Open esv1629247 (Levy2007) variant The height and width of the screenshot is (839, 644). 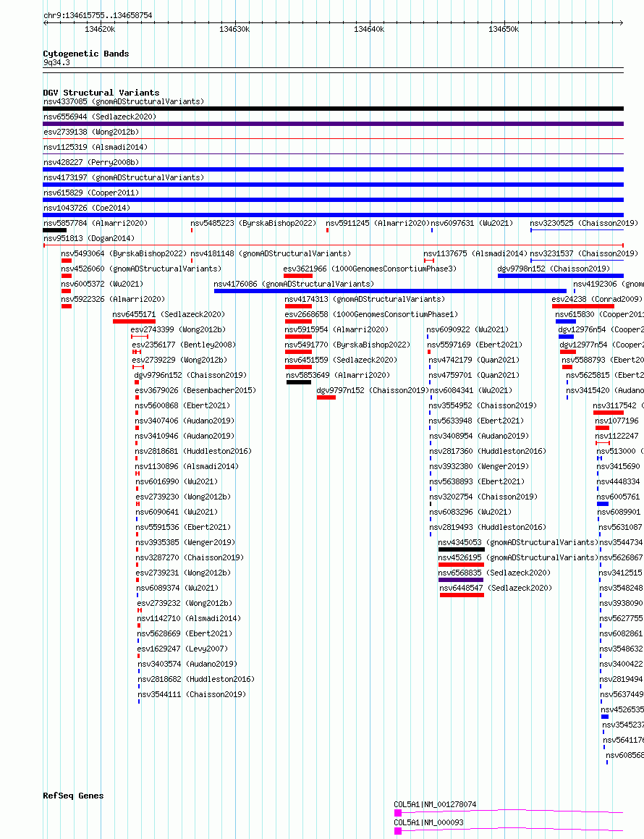coord(182,649)
